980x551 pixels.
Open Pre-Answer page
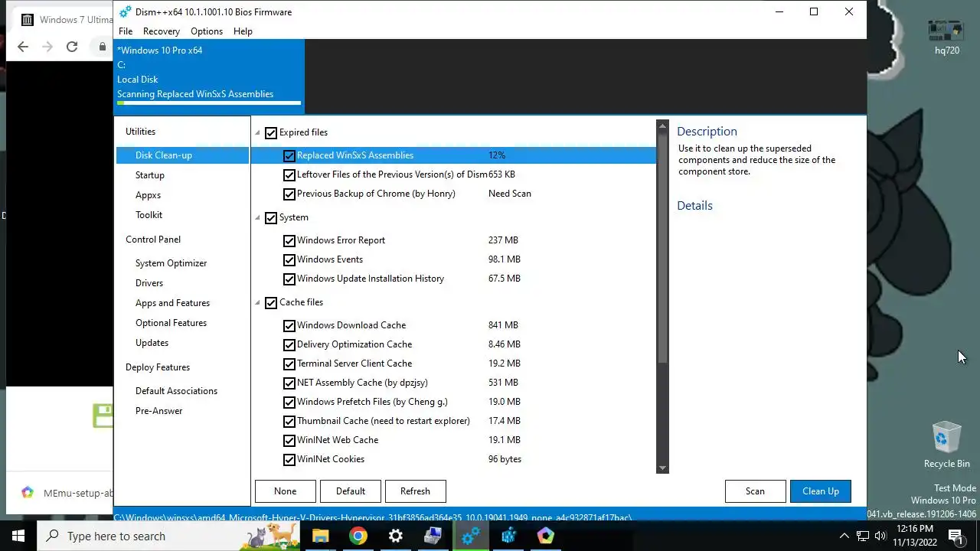[158, 411]
